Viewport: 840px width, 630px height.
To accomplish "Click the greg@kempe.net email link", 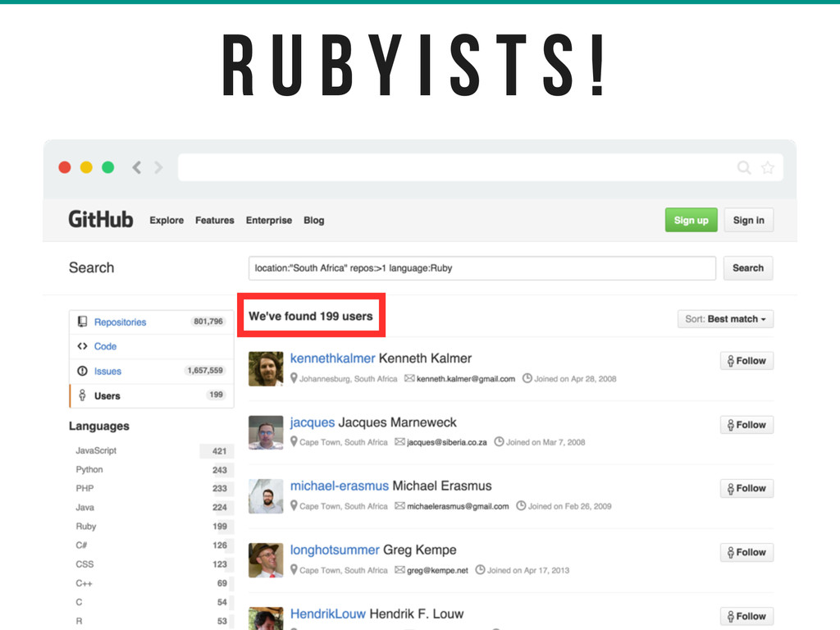I will 437,571.
